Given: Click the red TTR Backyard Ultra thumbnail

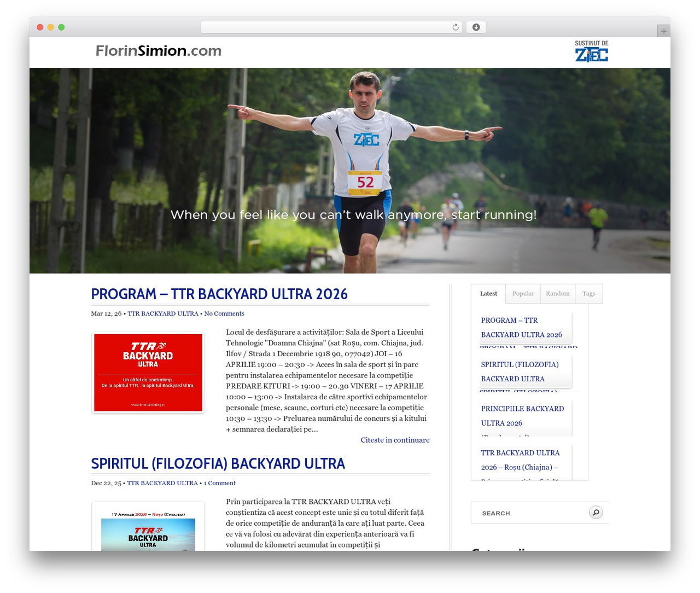Looking at the screenshot, I should click(x=148, y=373).
